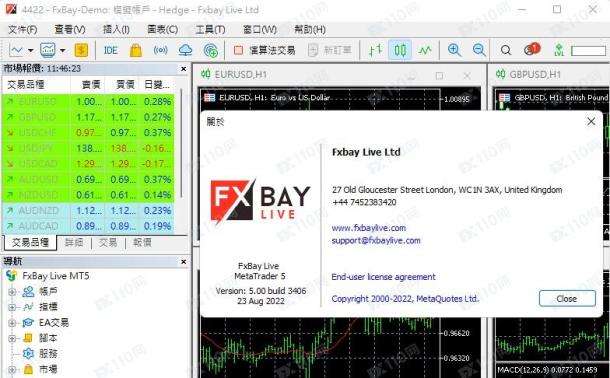Toggle the algo trading button
This screenshot has height=378, width=610.
[x=265, y=50]
